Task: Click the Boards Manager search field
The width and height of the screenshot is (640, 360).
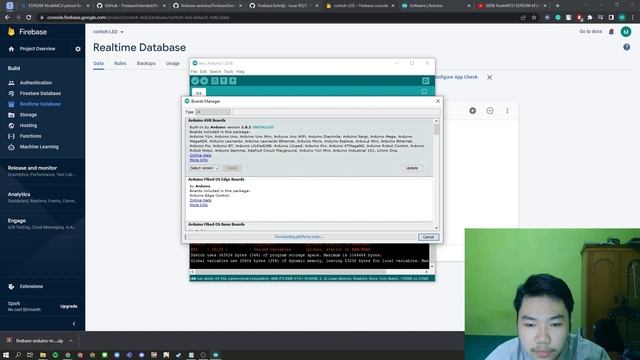Action: coord(336,112)
